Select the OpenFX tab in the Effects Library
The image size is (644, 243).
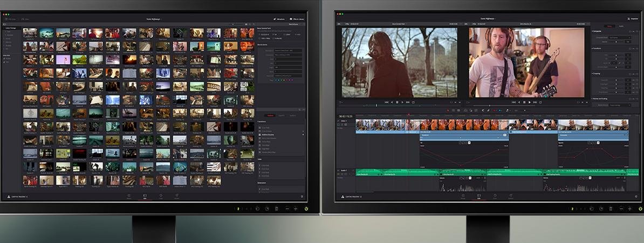(x=282, y=116)
